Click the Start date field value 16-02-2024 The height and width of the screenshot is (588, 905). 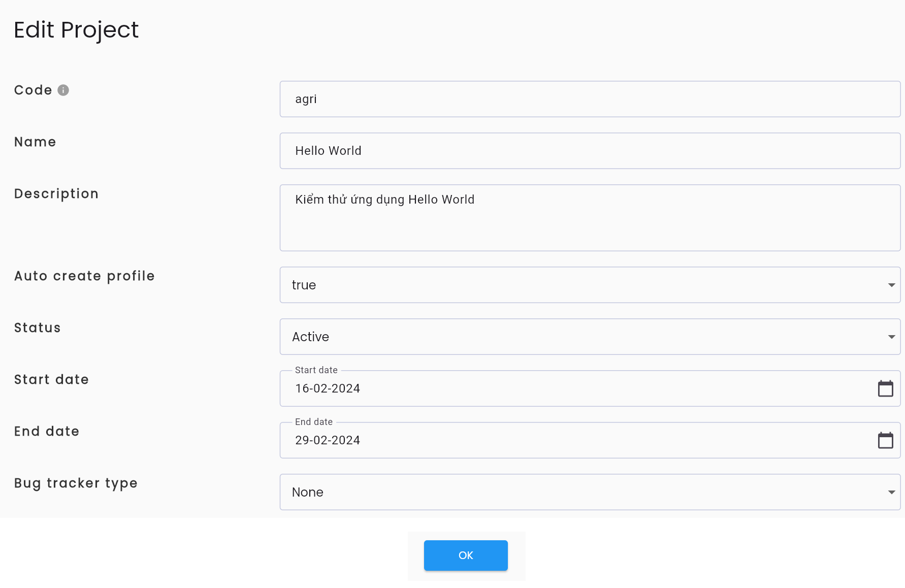[328, 388]
